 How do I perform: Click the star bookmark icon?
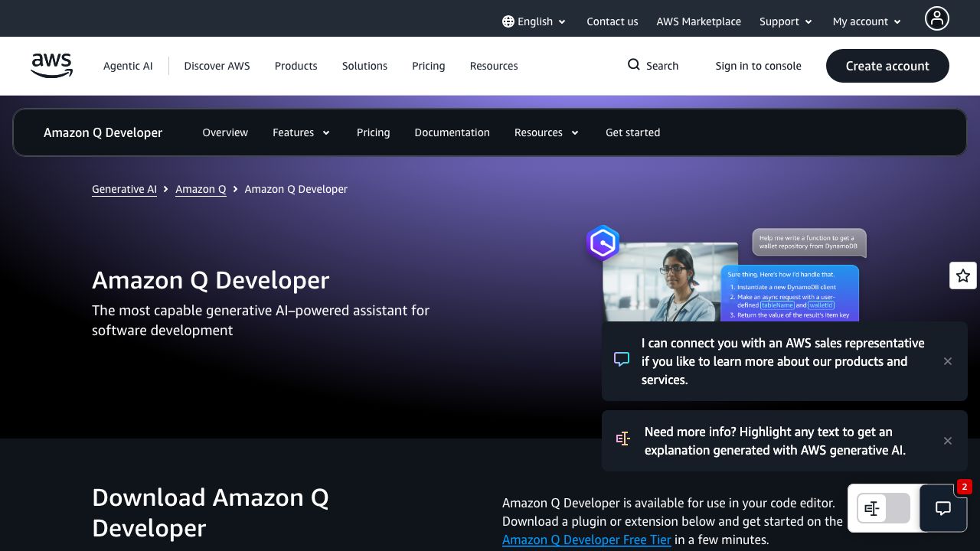click(x=963, y=275)
